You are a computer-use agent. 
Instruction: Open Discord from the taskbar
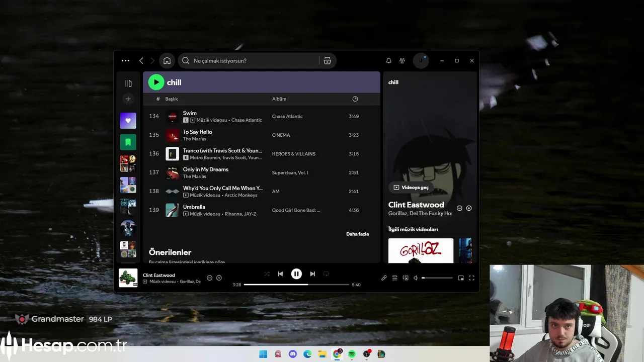[293, 354]
